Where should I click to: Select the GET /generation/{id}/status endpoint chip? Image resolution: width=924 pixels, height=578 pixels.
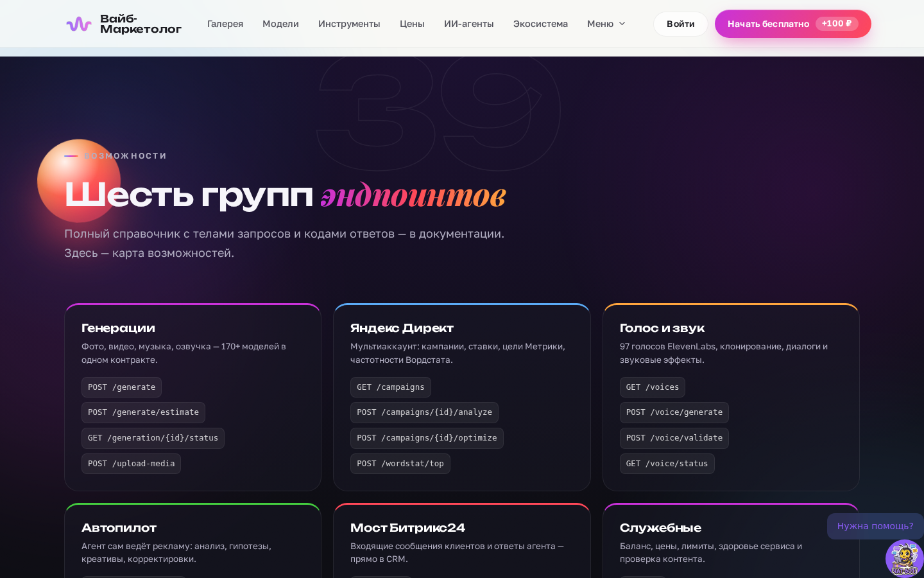pos(153,438)
